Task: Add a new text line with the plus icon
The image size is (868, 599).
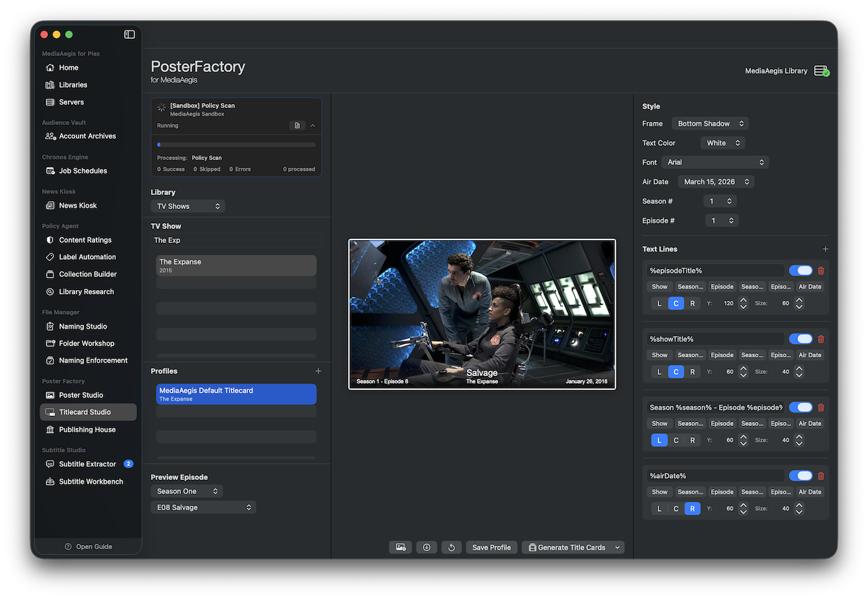Action: point(825,249)
